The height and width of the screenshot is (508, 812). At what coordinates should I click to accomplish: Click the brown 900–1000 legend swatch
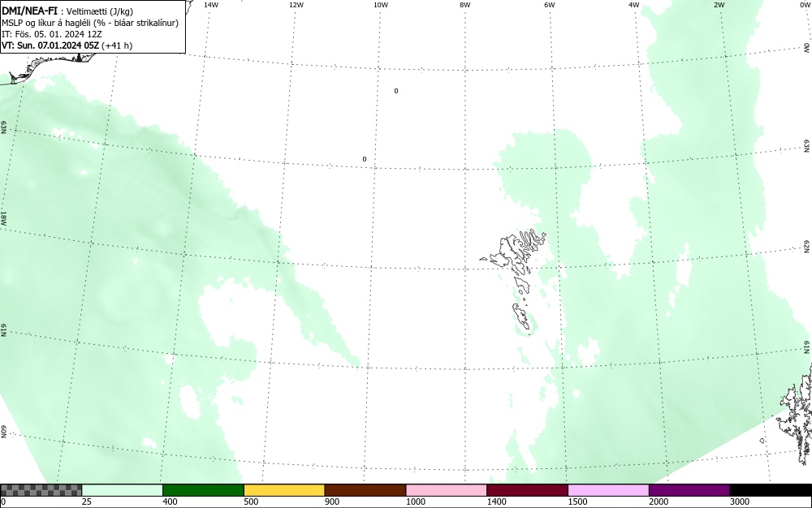365,490
